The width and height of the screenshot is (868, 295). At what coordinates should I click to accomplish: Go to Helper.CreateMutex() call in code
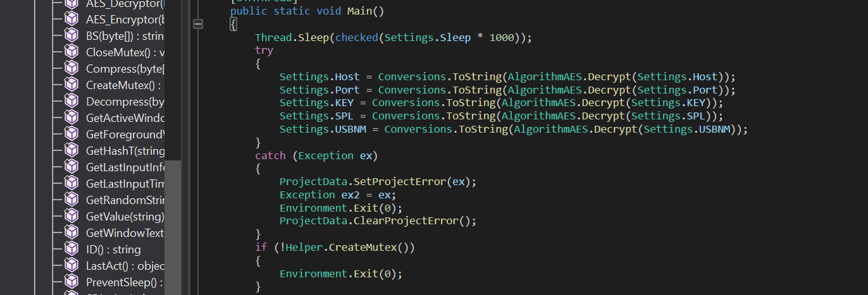click(350, 248)
